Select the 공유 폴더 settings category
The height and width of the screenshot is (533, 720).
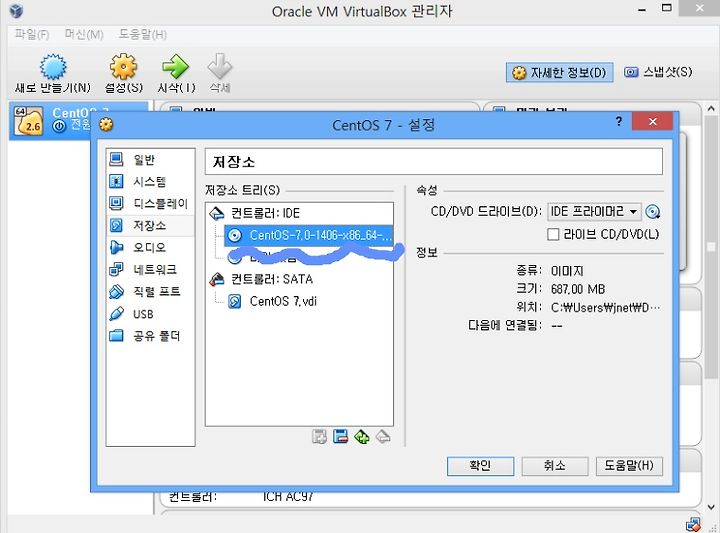150,336
